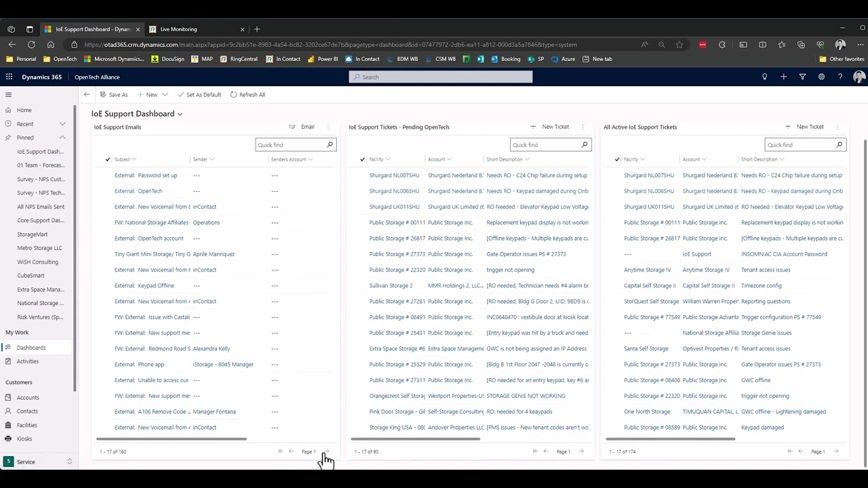
Task: Go to next page of All Active tickets
Action: [x=835, y=451]
